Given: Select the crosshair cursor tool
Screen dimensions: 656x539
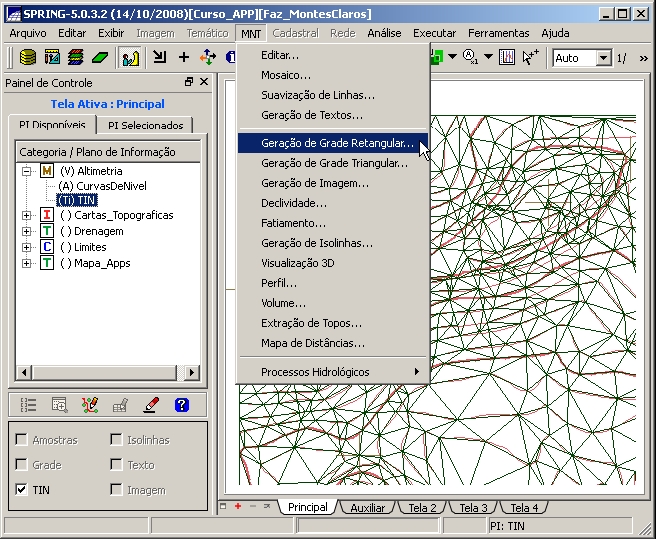Looking at the screenshot, I should click(184, 58).
